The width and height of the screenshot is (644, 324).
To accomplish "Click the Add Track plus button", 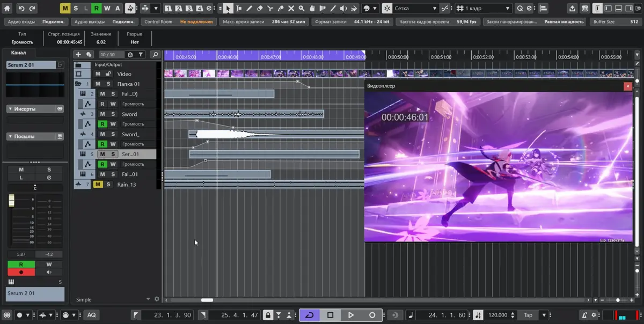I will pos(78,54).
